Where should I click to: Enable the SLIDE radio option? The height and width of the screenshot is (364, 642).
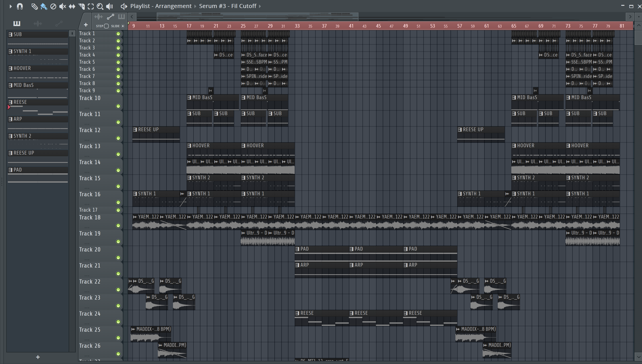[123, 26]
